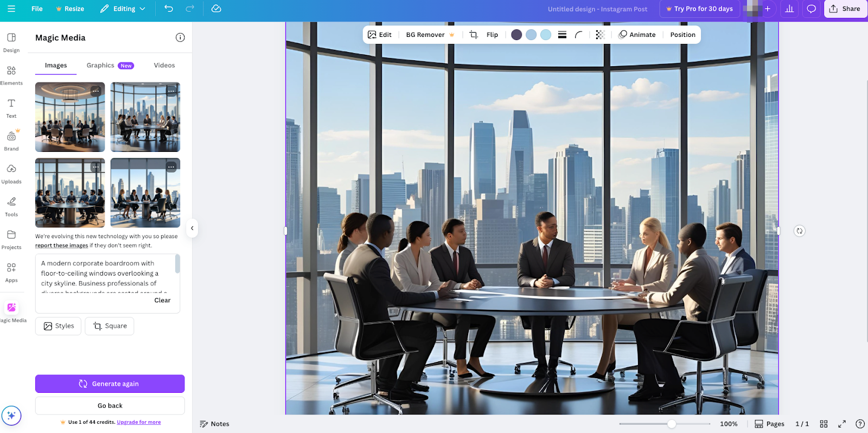This screenshot has width=868, height=433.
Task: Open the Magic Media info icon
Action: (x=180, y=37)
